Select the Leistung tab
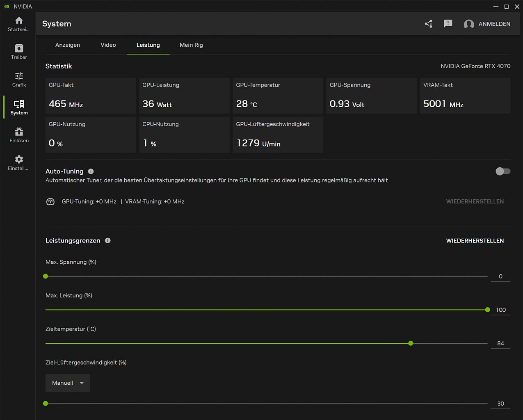The image size is (523, 420). click(x=148, y=45)
